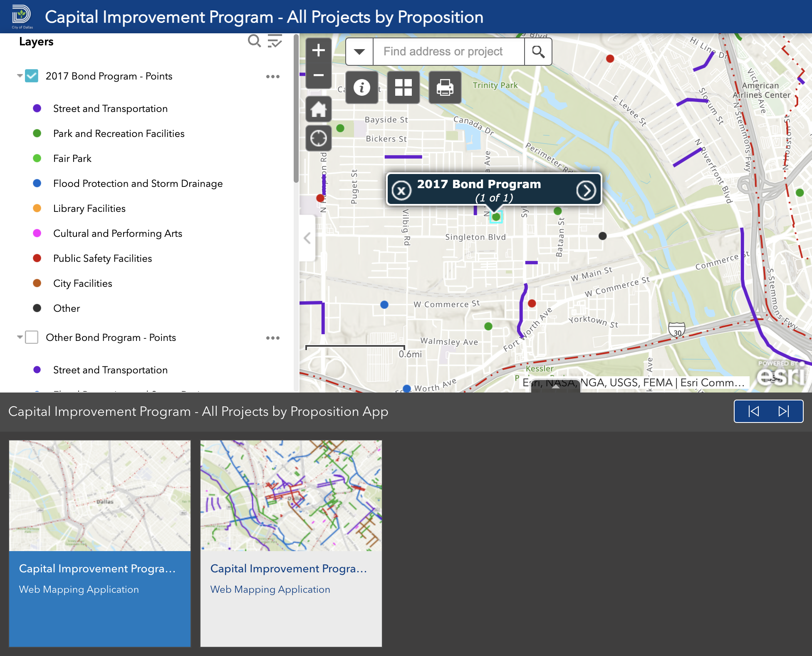Image resolution: width=812 pixels, height=656 pixels.
Task: Open the second colorful map app thumbnail
Action: 291,496
